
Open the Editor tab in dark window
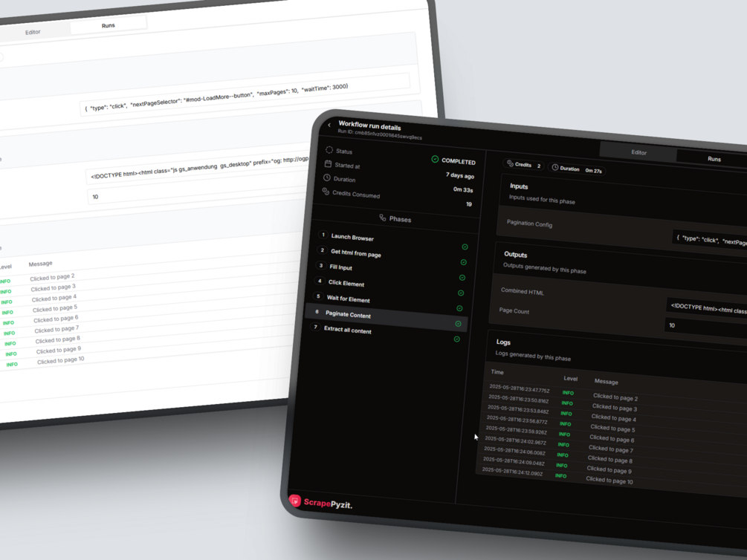[639, 152]
